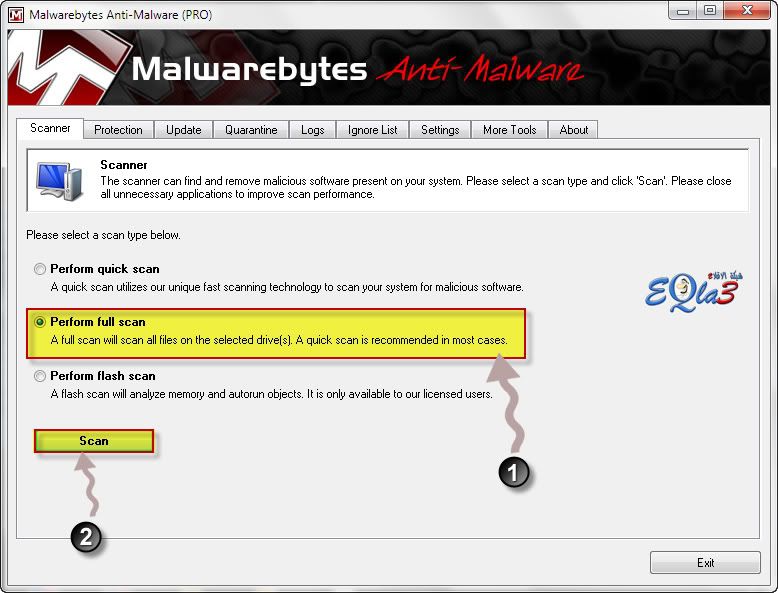Screen dimensions: 778x593
Task: Click the 'Perform quick scan' label text
Action: pyautogui.click(x=105, y=269)
